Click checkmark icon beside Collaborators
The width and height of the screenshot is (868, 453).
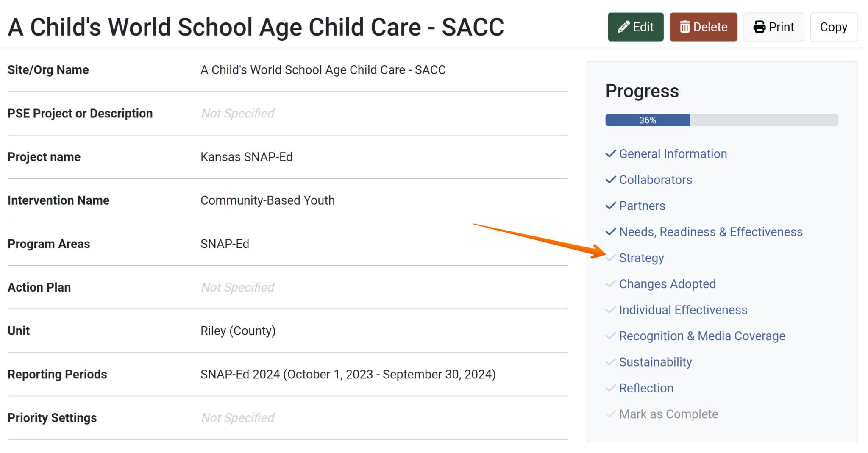tap(610, 180)
